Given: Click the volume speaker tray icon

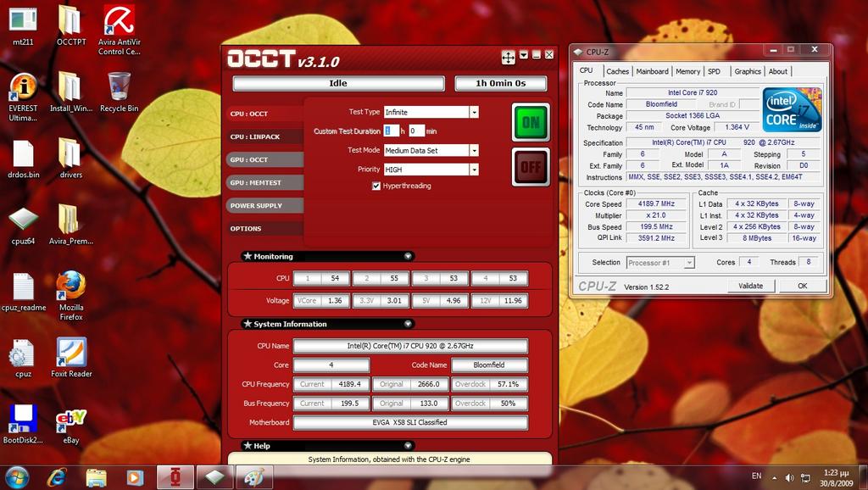Looking at the screenshot, I should point(790,477).
